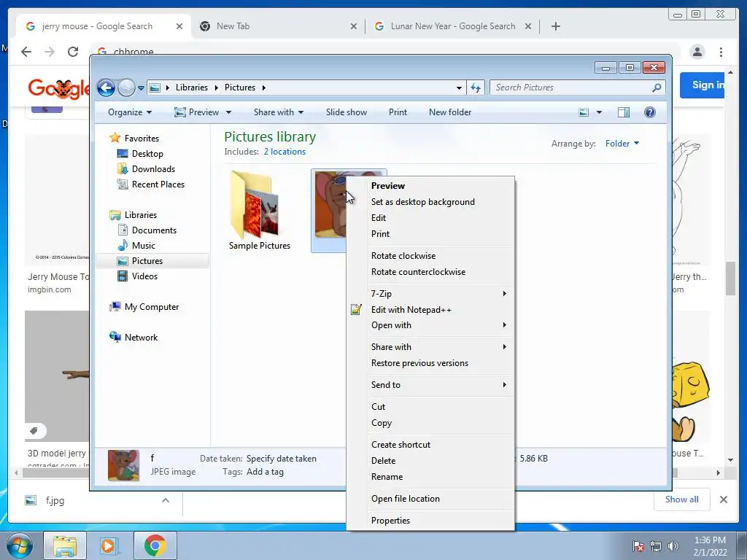Reload the Chrome page

tap(73, 52)
